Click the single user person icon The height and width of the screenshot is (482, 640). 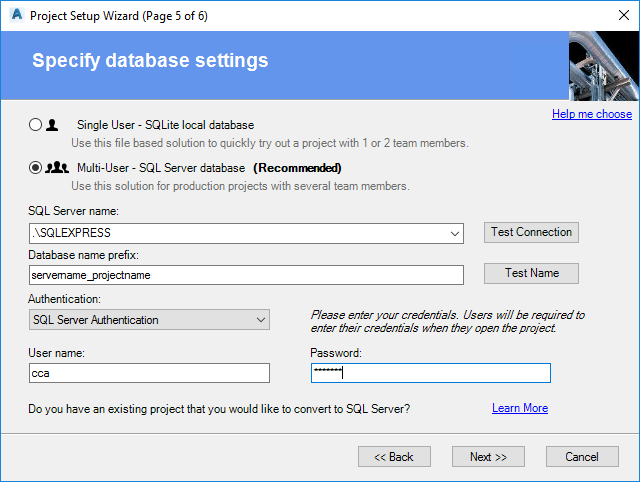(x=53, y=125)
